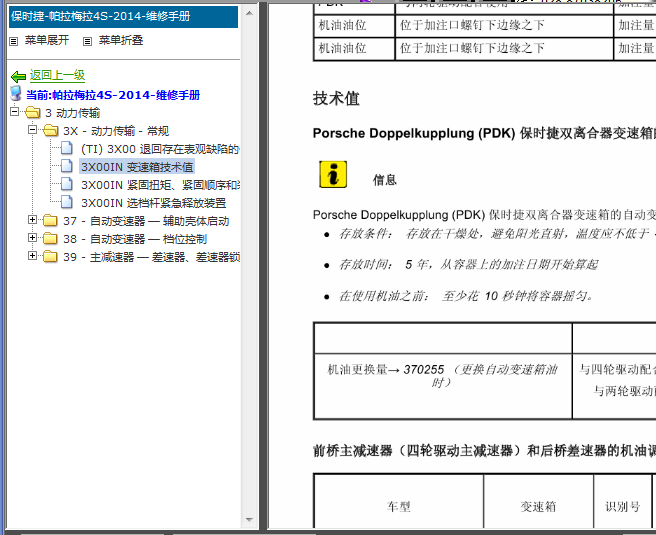This screenshot has width=656, height=535.
Task: Click the sidebar scrollbar down arrow
Action: 249,520
